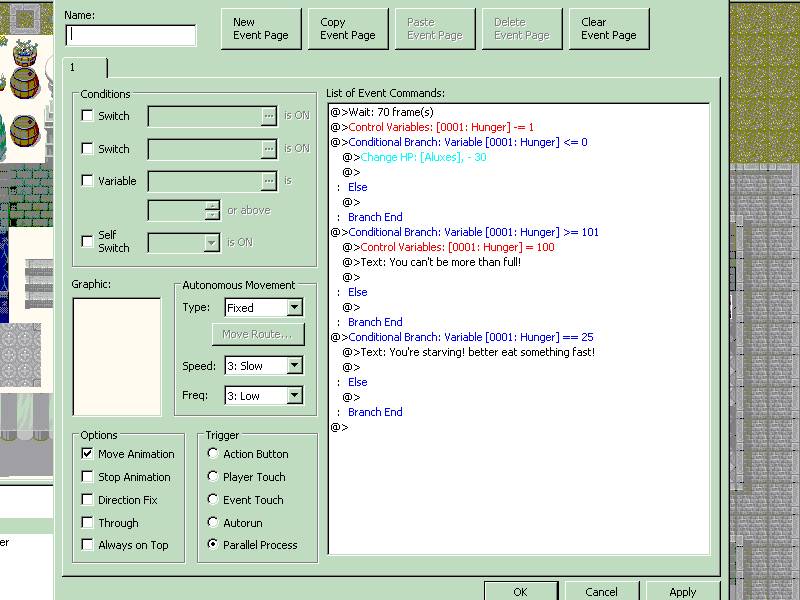Viewport: 800px width, 600px height.
Task: Select the Change HP Aluxes command line
Action: coord(424,158)
